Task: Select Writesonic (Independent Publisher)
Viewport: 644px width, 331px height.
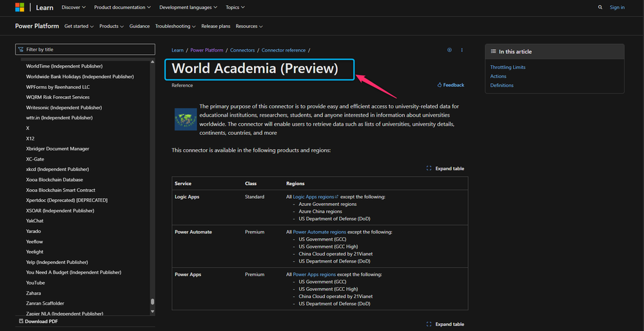Action: pos(64,107)
